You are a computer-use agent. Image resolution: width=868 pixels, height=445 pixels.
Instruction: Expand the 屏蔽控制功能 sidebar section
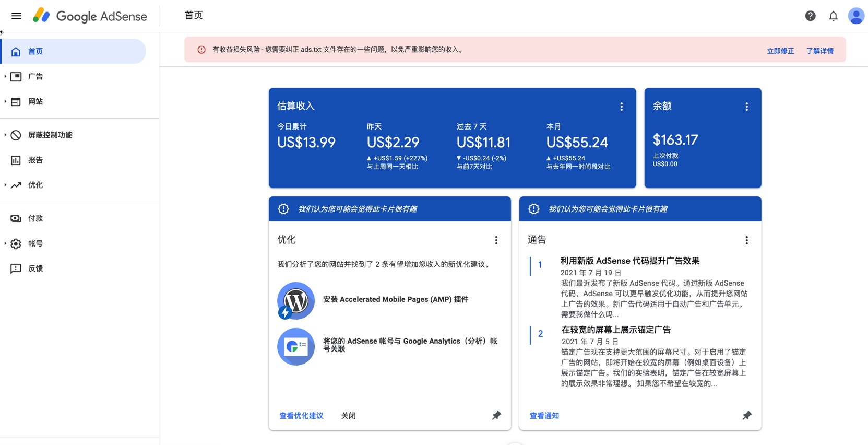point(5,135)
